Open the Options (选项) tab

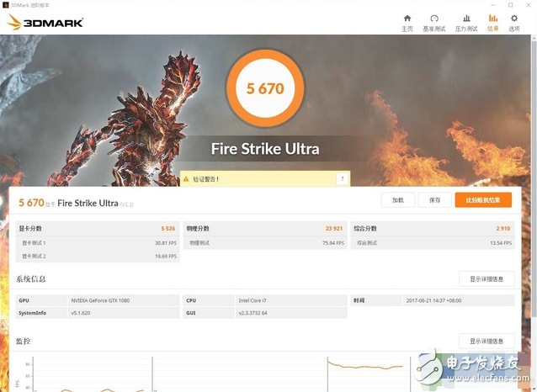point(514,22)
